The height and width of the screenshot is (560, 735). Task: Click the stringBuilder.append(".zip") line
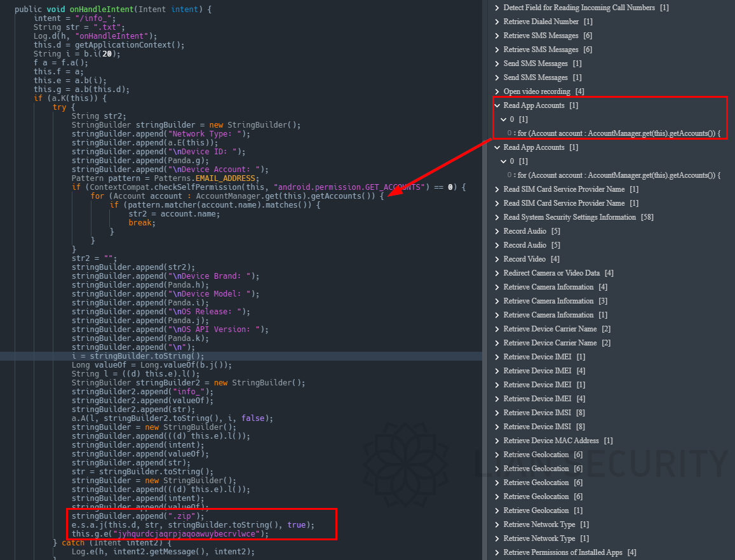tap(138, 516)
